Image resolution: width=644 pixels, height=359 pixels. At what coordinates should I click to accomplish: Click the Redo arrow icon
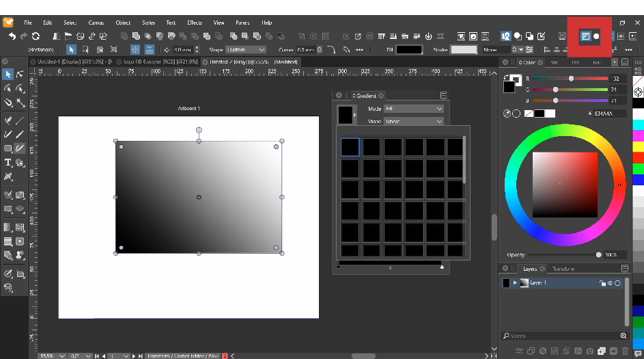24,36
